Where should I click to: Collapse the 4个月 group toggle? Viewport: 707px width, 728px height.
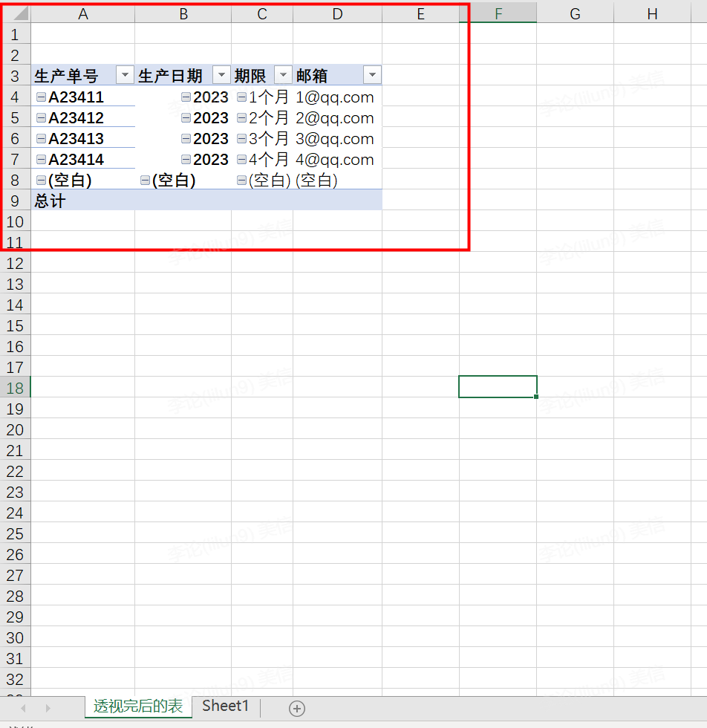(241, 159)
